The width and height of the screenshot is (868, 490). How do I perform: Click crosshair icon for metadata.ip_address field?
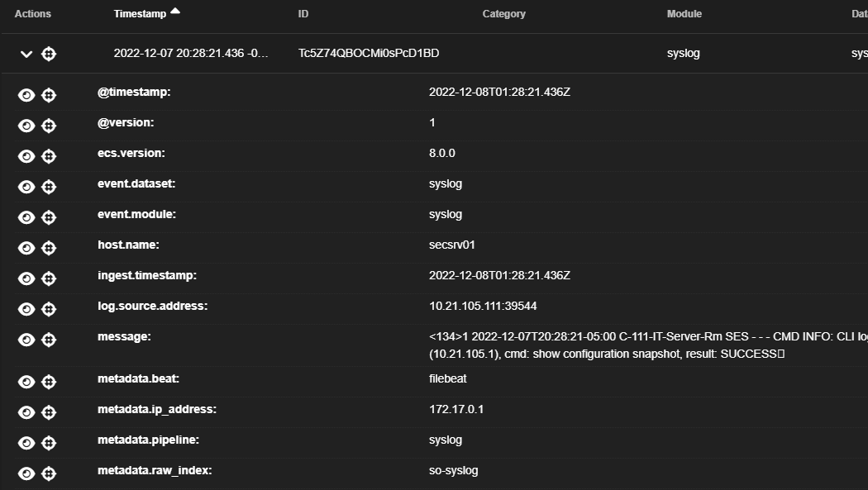[49, 412]
